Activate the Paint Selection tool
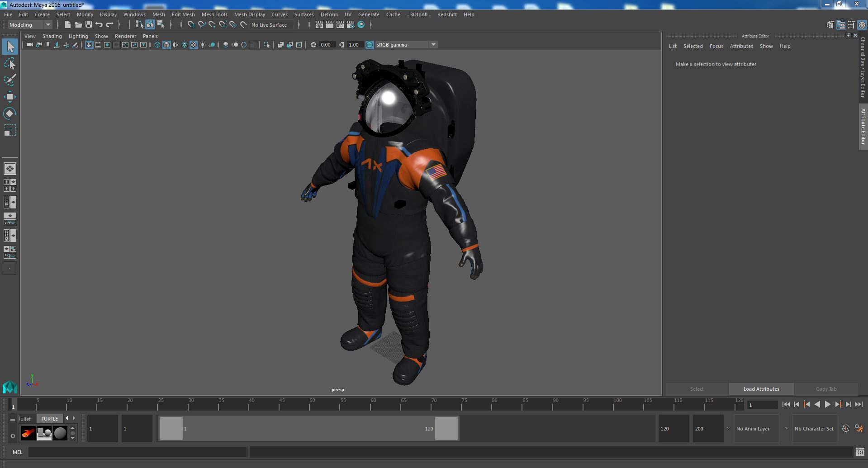 click(x=10, y=80)
